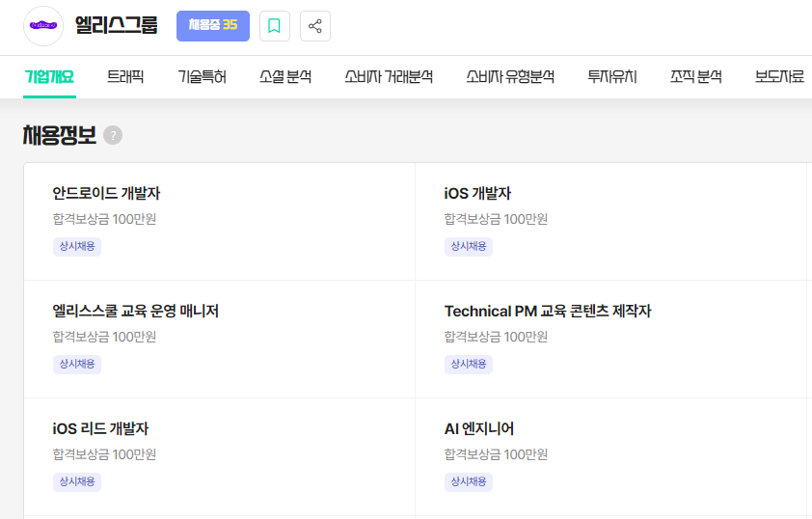Click 상시채용 tag under iOS 개발자
The image size is (812, 519).
pyautogui.click(x=469, y=247)
